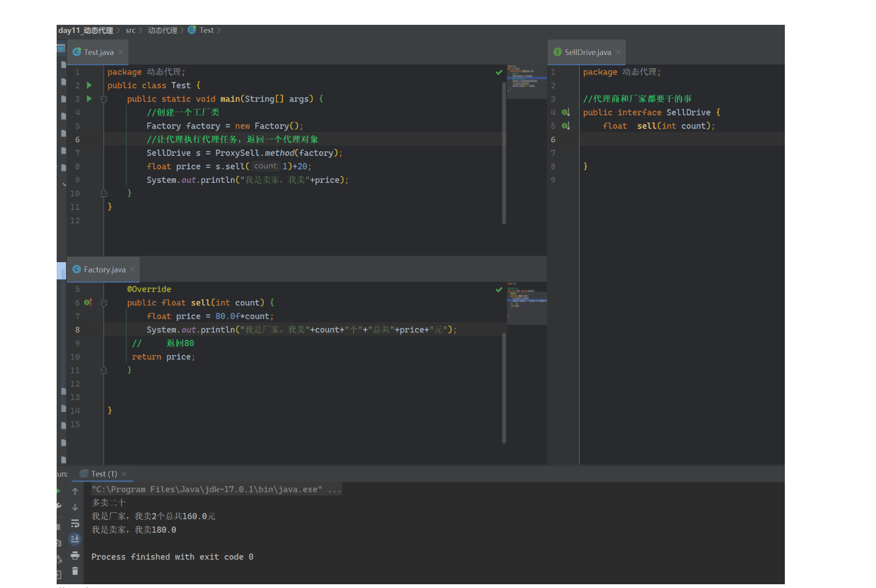
Task: Click the Test.java code minimap thumbnail
Action: click(x=526, y=81)
